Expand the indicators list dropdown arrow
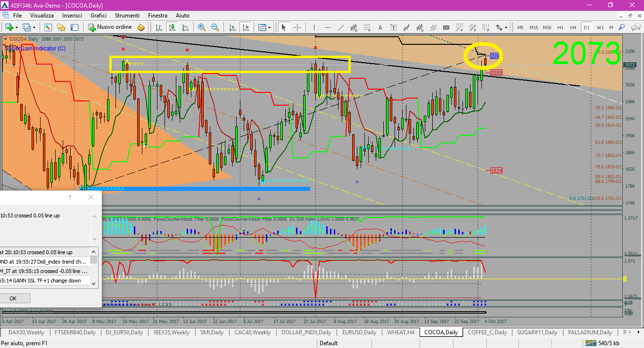 (x=270, y=27)
